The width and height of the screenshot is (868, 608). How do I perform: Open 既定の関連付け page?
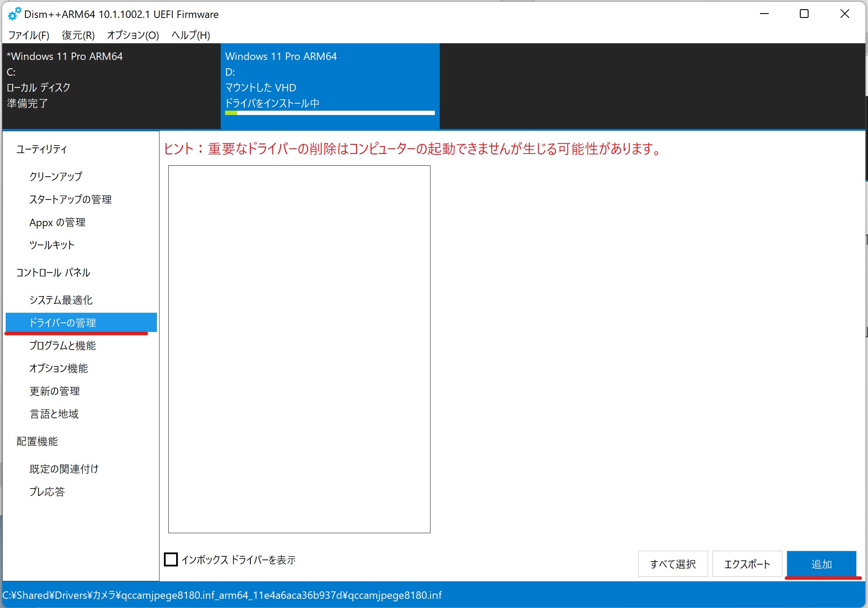[x=64, y=469]
